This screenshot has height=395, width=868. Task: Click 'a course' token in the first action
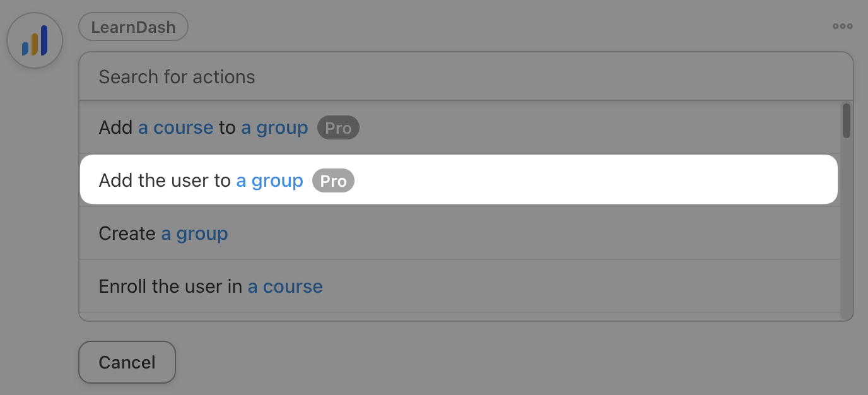coord(175,127)
